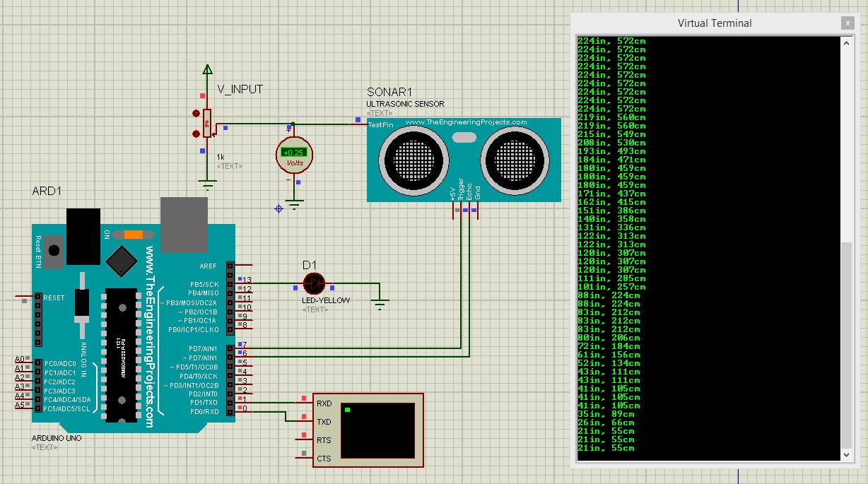The height and width of the screenshot is (484, 868).
Task: Click the yellow LED D1 symbol
Action: (x=313, y=284)
